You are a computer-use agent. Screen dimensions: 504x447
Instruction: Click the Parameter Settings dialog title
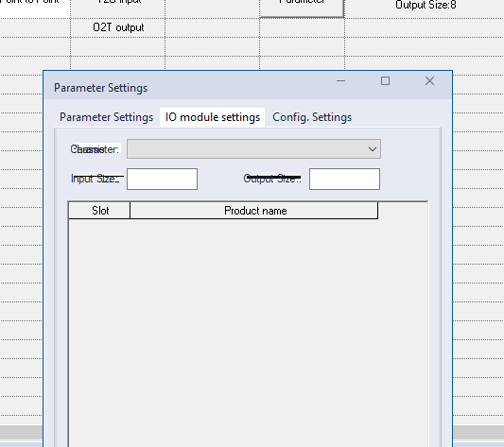[x=100, y=88]
